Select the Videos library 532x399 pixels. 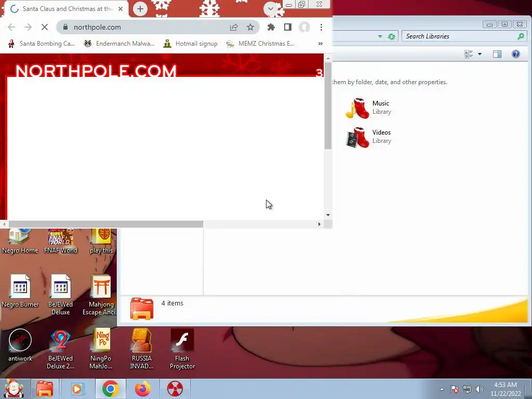click(369, 137)
